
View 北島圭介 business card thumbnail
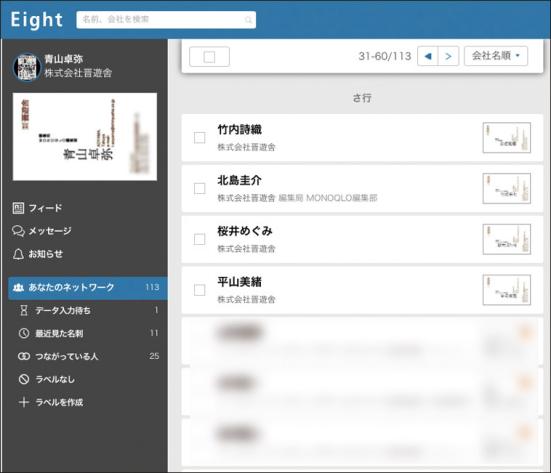[506, 188]
